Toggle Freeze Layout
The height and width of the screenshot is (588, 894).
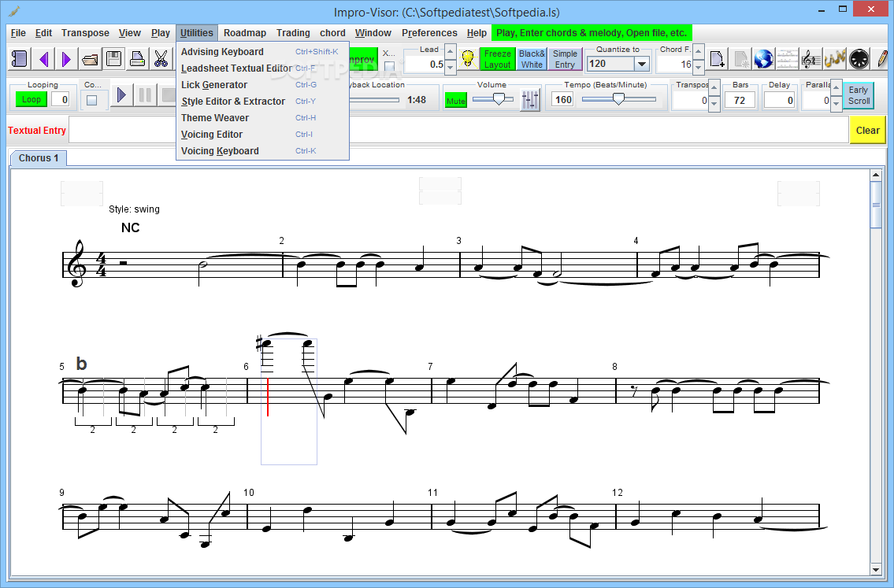point(497,59)
